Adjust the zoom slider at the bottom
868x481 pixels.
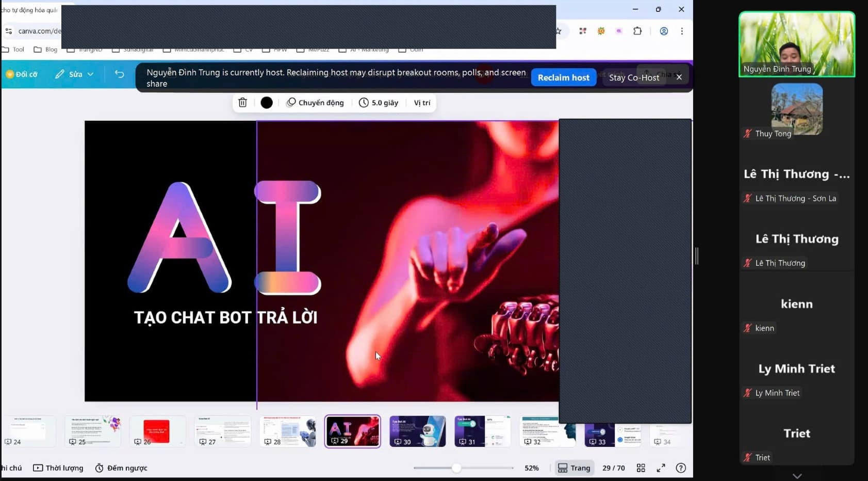click(x=456, y=468)
